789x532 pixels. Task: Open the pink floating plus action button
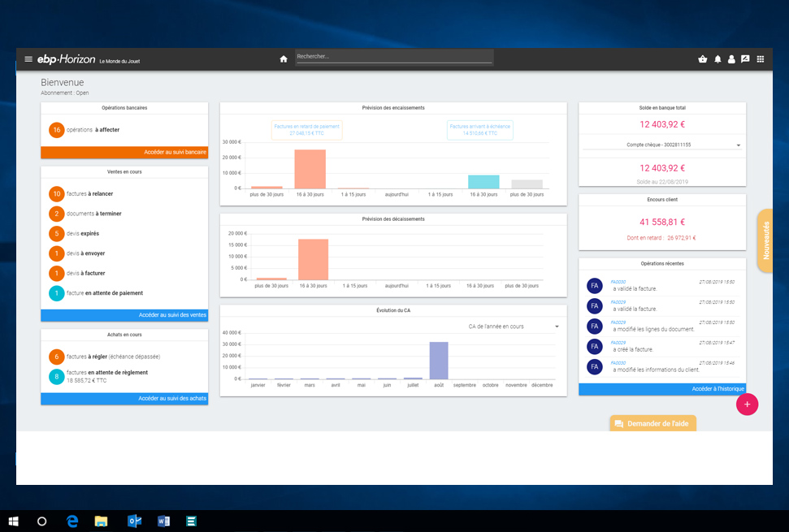[747, 404]
